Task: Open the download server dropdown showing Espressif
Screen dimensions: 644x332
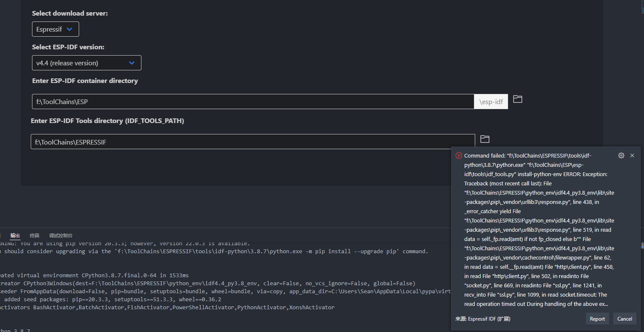Action: tap(55, 29)
